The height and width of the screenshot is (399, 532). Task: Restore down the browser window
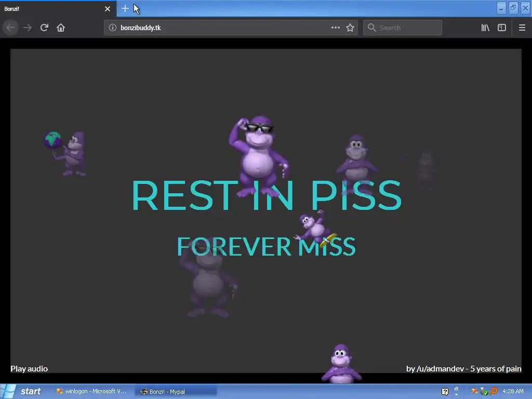(513, 8)
